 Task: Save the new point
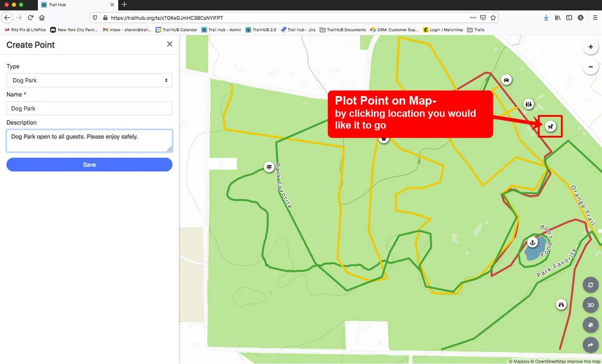(x=89, y=165)
